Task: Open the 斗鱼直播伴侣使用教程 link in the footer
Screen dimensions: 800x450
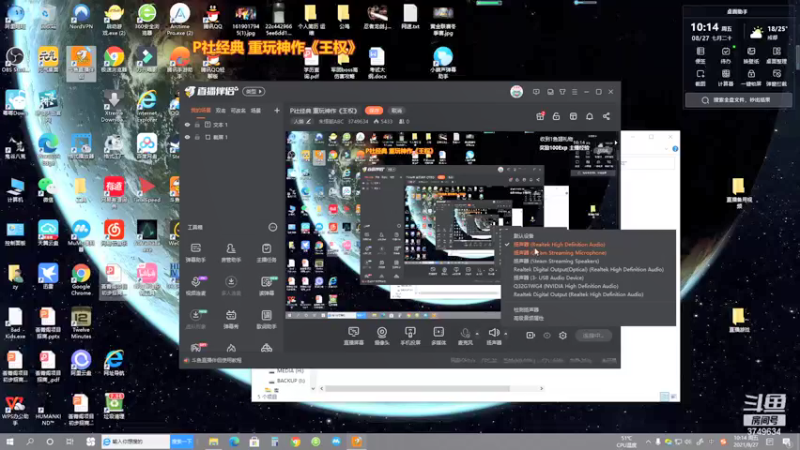Action: (216, 360)
